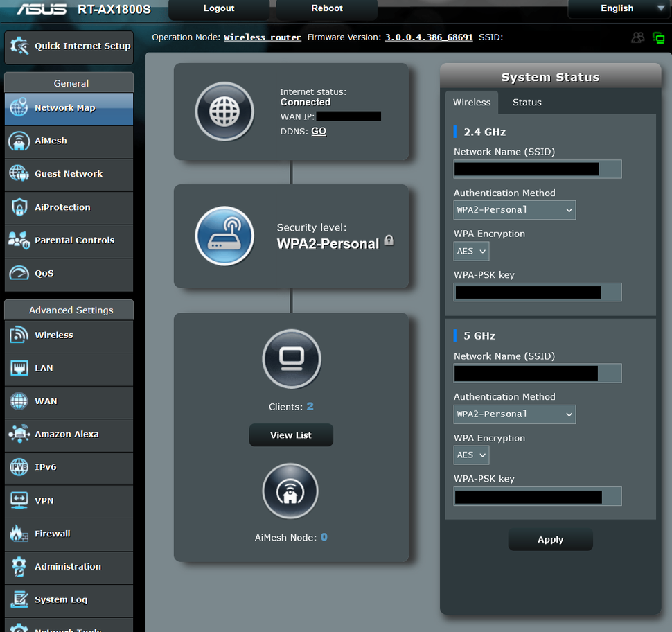Screen dimensions: 672x632
Task: Select AiMesh in the sidebar
Action: [x=69, y=142]
